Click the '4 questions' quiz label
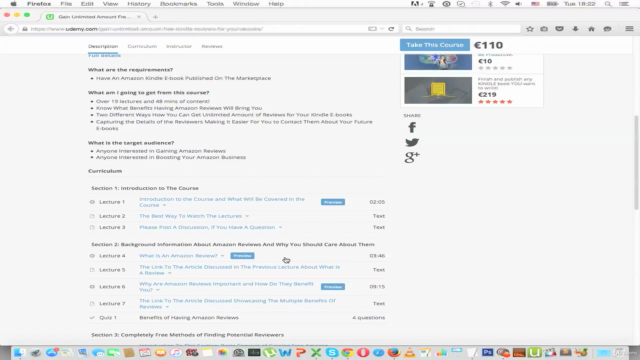 [x=369, y=318]
